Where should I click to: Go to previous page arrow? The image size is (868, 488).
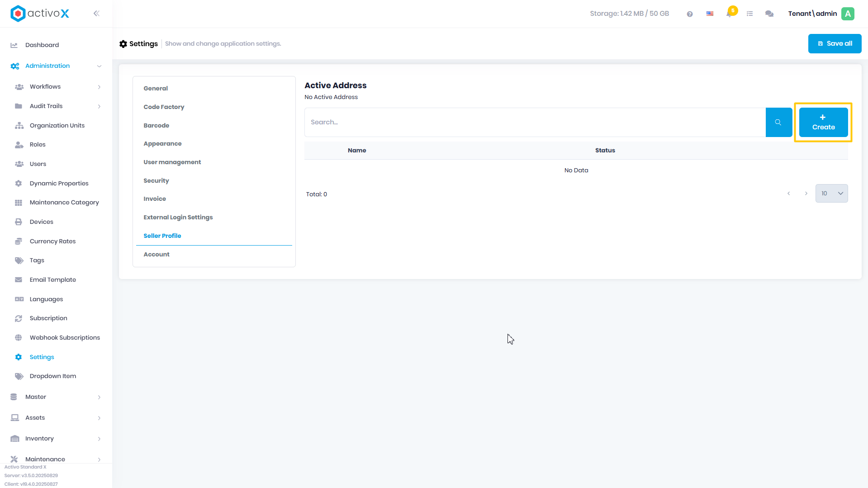point(788,194)
